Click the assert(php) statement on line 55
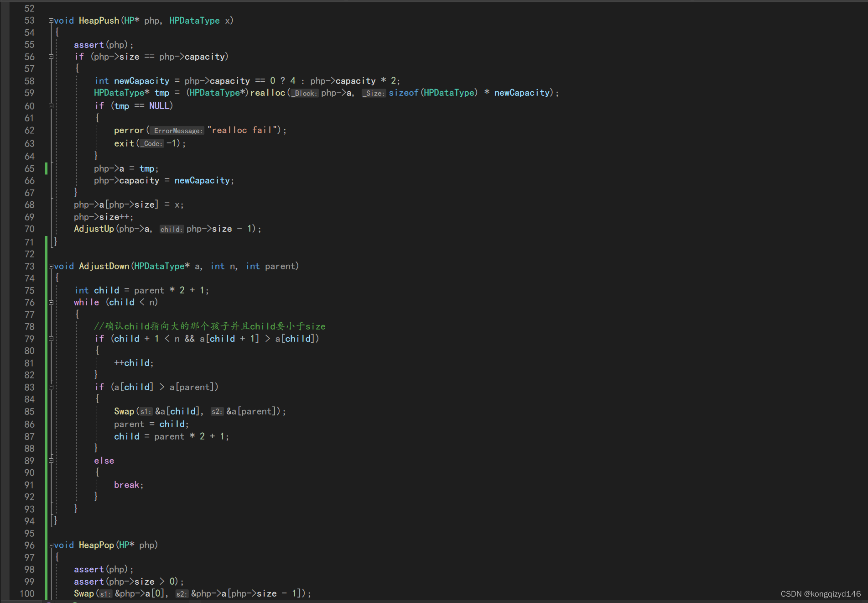Viewport: 868px width, 603px height. (x=104, y=45)
